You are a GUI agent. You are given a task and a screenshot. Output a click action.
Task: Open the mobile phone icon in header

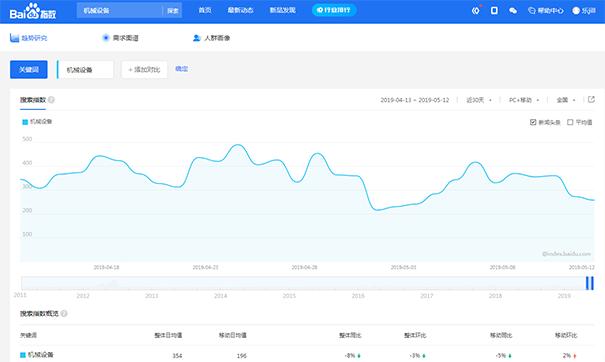point(494,10)
